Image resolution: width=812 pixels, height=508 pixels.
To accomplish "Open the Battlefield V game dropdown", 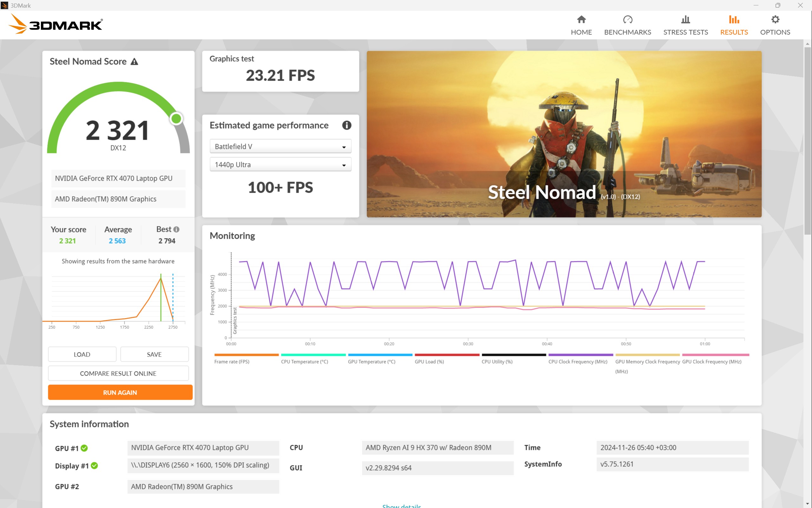I will tap(280, 146).
